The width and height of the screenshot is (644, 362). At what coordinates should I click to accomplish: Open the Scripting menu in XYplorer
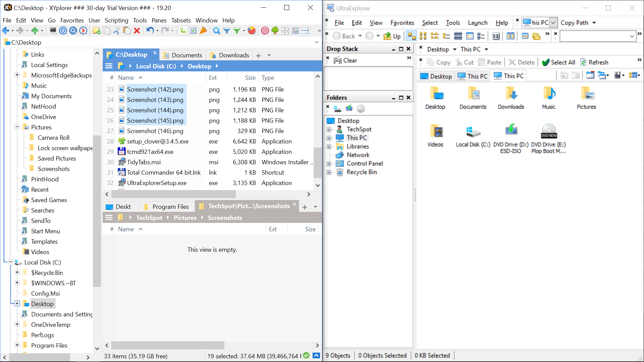point(116,20)
